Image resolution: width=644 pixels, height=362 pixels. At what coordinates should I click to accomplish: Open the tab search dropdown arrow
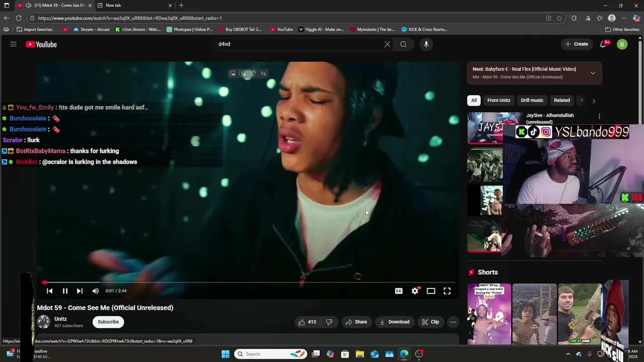(7, 6)
